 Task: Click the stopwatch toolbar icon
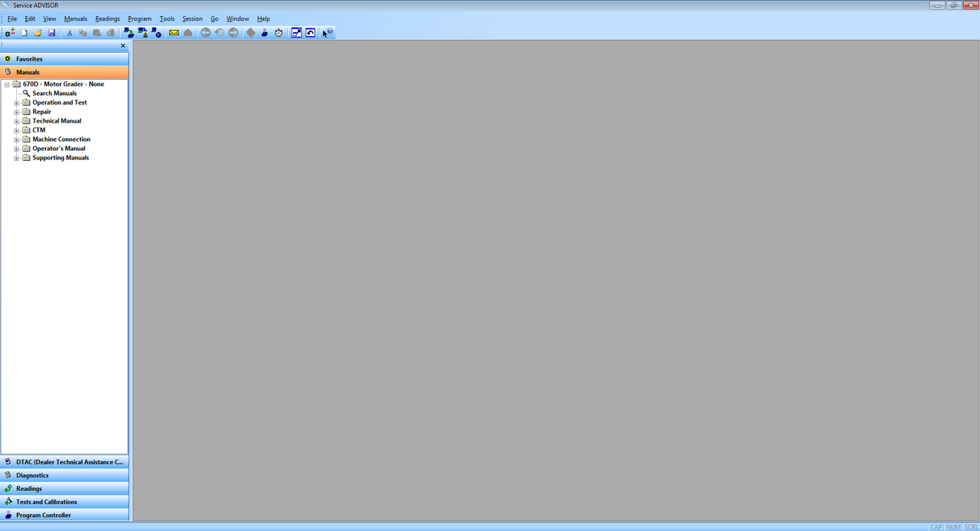point(279,33)
